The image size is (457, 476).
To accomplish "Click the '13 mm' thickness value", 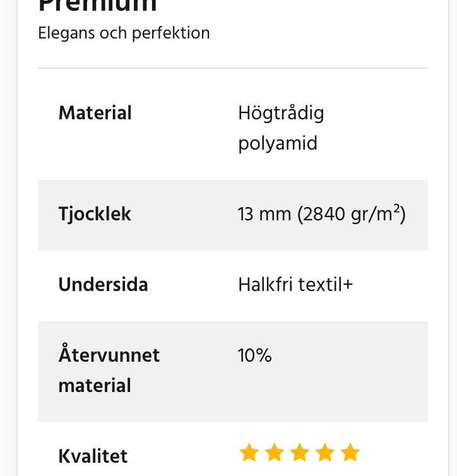I will [x=264, y=215].
